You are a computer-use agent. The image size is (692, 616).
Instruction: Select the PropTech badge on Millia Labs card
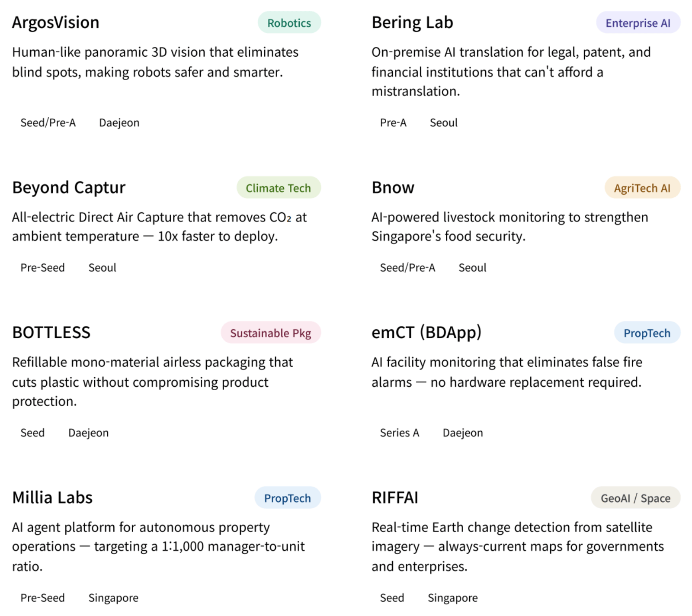coord(287,498)
